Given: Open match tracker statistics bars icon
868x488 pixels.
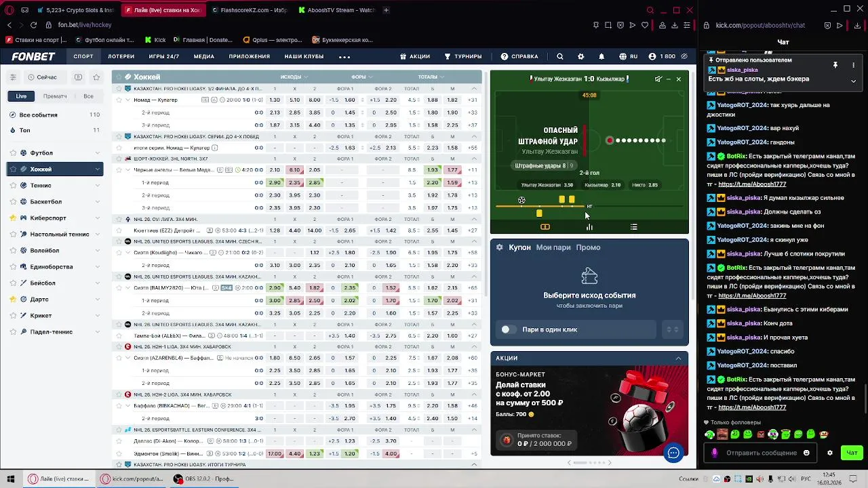Looking at the screenshot, I should click(x=589, y=227).
